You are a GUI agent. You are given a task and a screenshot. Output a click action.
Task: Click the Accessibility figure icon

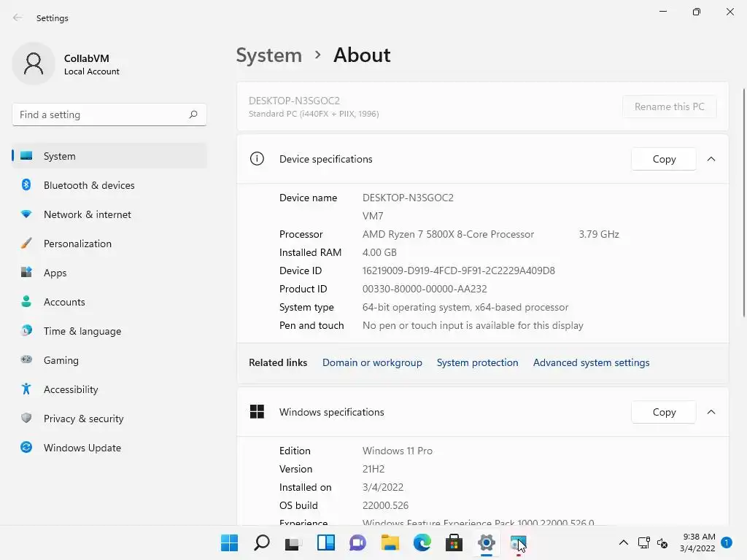[x=26, y=389]
